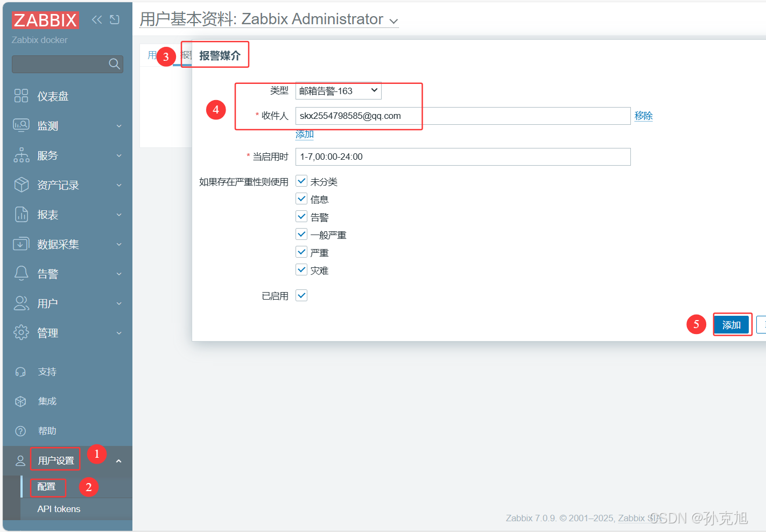Image resolution: width=766 pixels, height=532 pixels.
Task: Click the 移除 link beside recipient
Action: [x=643, y=116]
